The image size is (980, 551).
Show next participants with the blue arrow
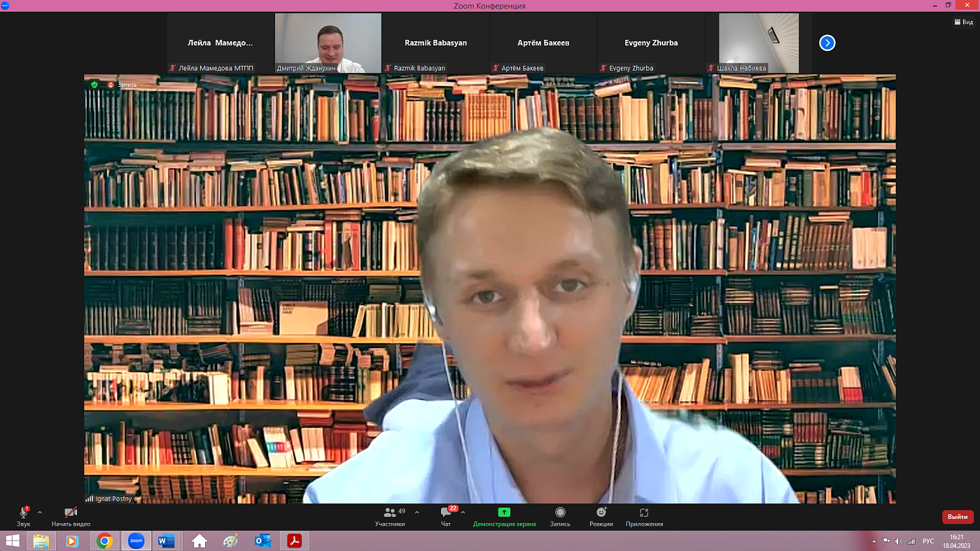coord(827,43)
